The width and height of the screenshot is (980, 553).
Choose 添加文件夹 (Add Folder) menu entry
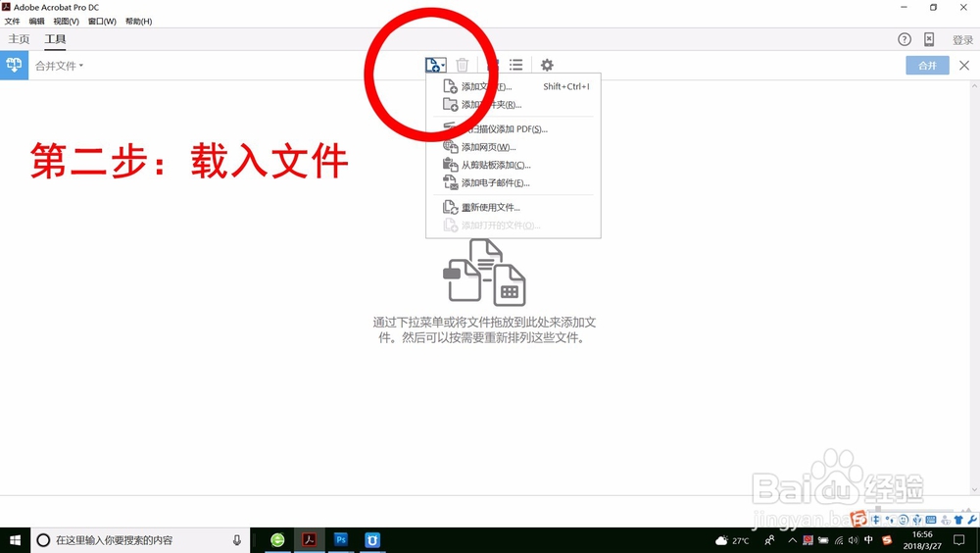click(514, 105)
